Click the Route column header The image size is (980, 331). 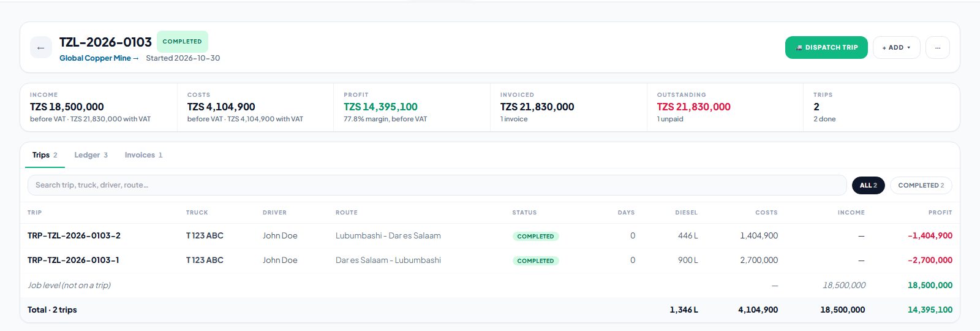pos(347,213)
